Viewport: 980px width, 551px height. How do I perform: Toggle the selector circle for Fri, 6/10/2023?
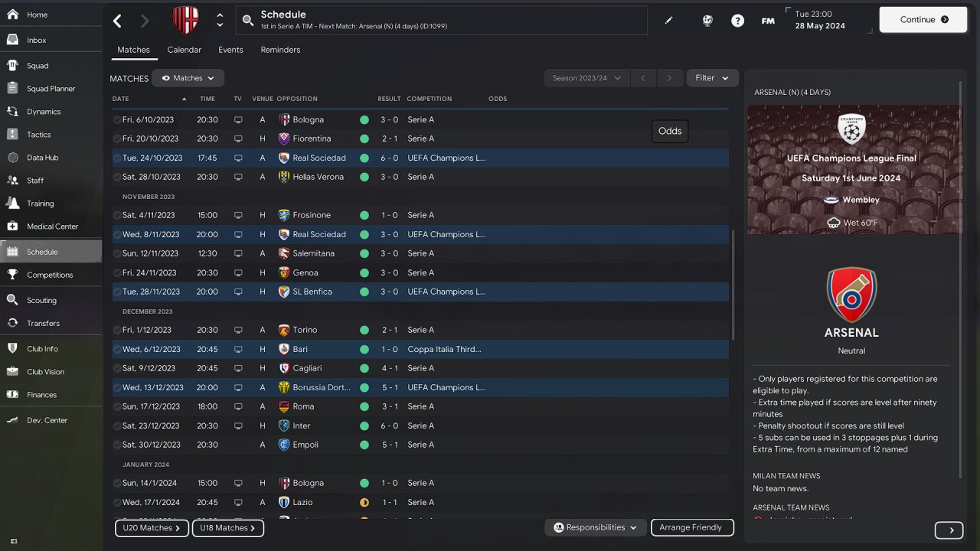click(x=117, y=119)
